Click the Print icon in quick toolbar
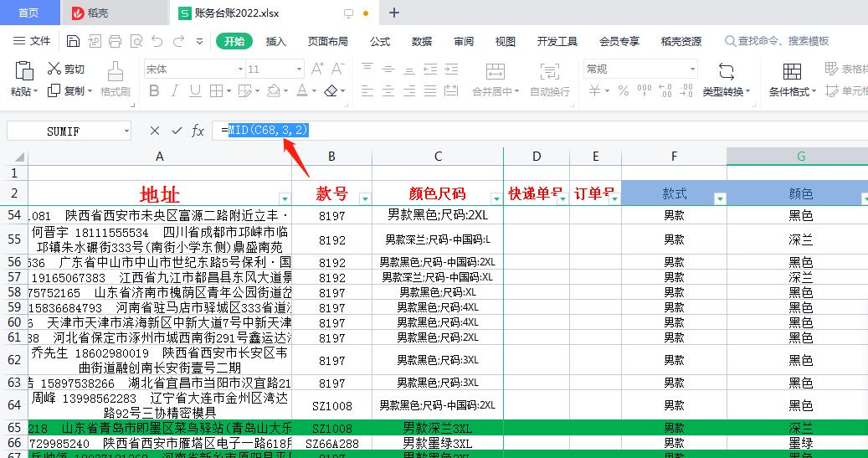This screenshot has width=868, height=458. click(x=116, y=41)
